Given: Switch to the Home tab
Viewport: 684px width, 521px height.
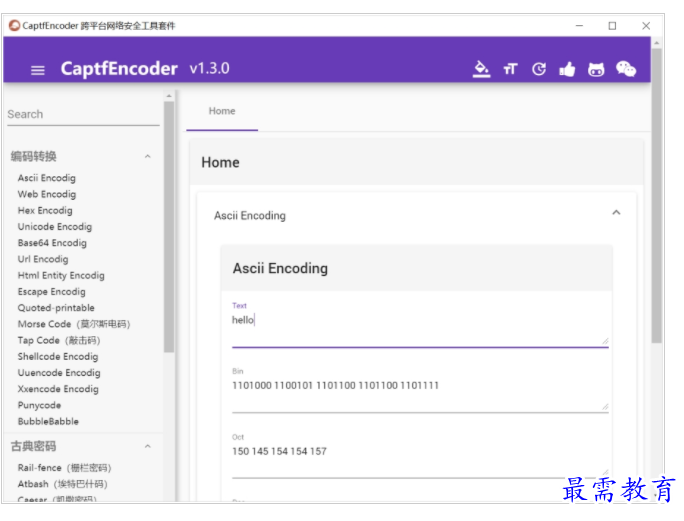Looking at the screenshot, I should click(222, 111).
